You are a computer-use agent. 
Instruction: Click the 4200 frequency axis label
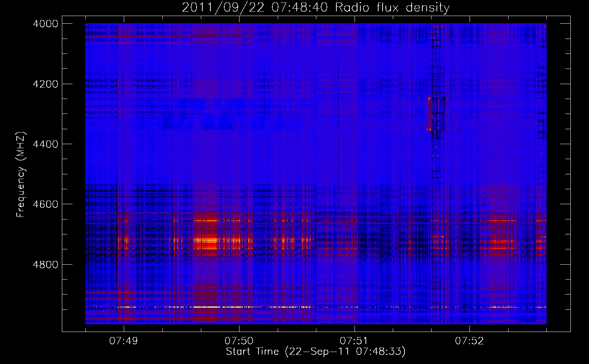click(46, 84)
